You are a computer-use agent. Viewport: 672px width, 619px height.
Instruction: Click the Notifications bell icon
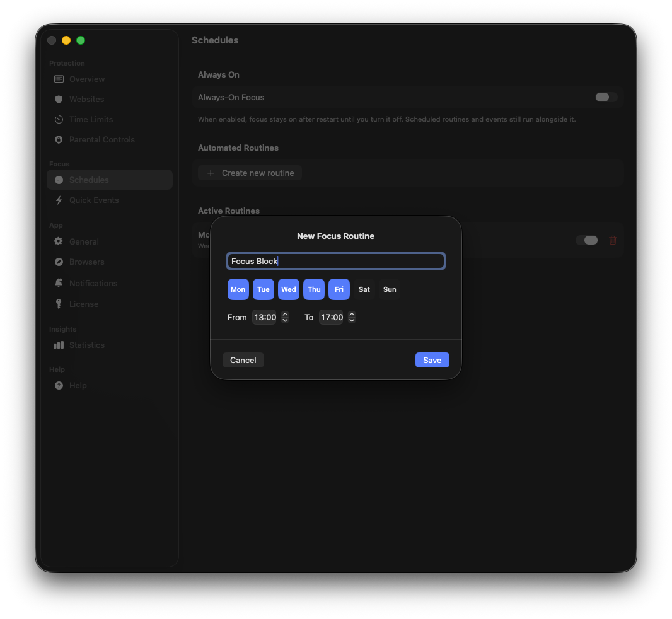pyautogui.click(x=59, y=282)
